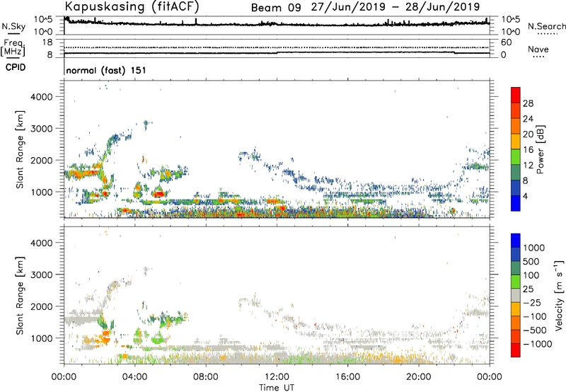The image size is (566, 392).
Task: Click the 'Freq. [MHz]' axis label
Action: [x=13, y=47]
